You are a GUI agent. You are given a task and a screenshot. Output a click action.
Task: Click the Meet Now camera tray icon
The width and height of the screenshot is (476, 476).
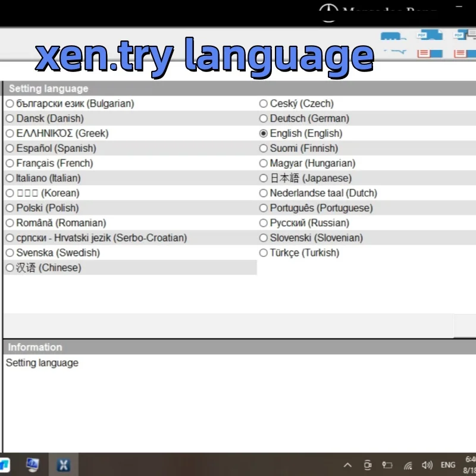click(x=368, y=465)
